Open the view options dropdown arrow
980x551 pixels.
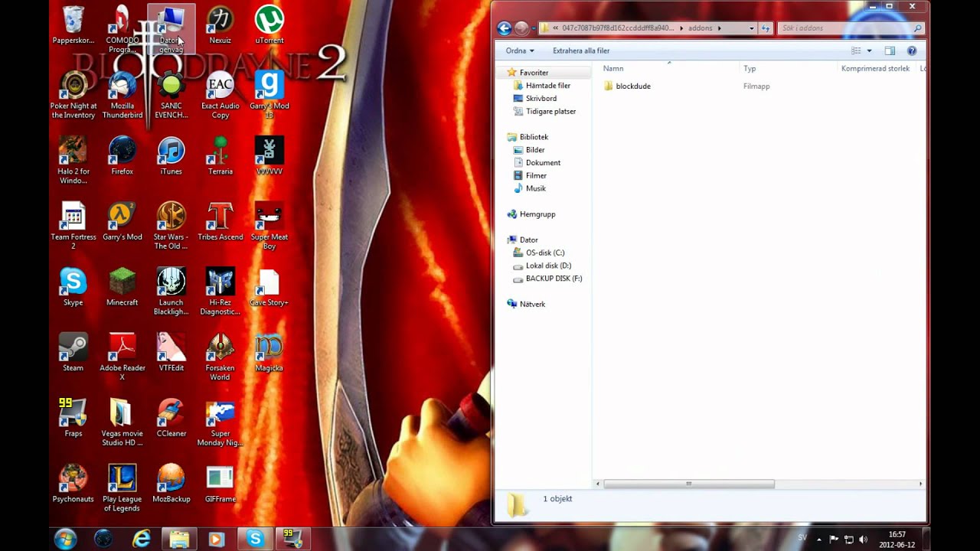869,51
